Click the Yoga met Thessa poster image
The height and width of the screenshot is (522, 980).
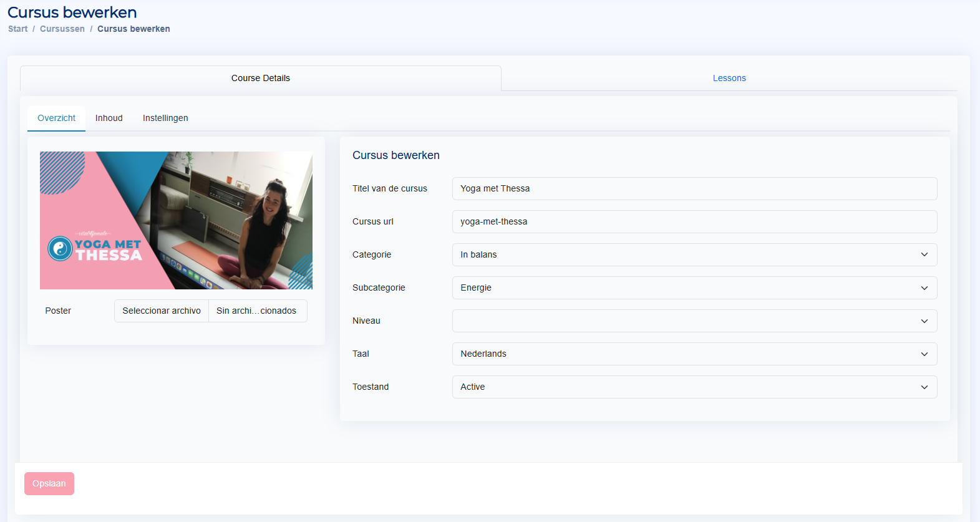point(176,220)
